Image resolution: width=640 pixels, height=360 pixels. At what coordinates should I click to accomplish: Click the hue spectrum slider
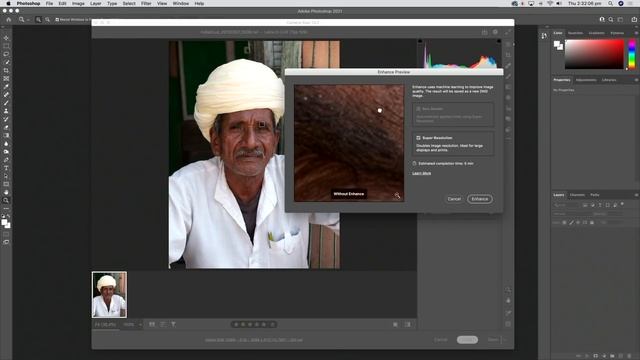632,54
